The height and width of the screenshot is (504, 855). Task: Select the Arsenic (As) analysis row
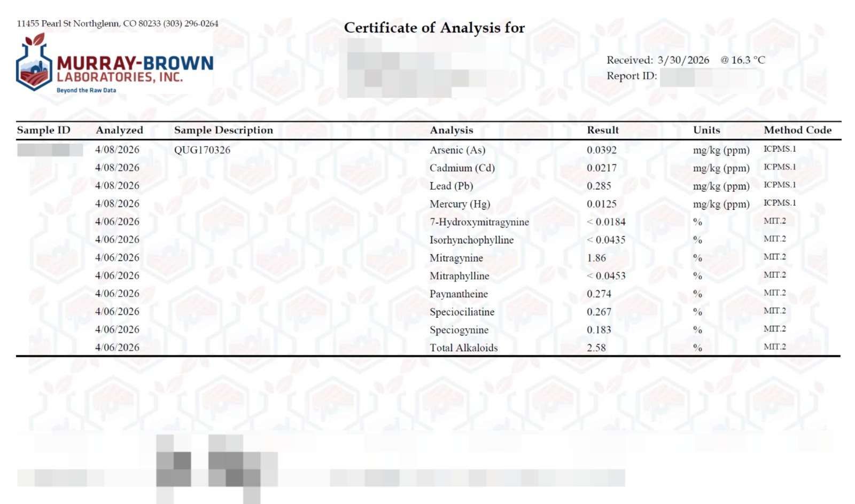(457, 150)
